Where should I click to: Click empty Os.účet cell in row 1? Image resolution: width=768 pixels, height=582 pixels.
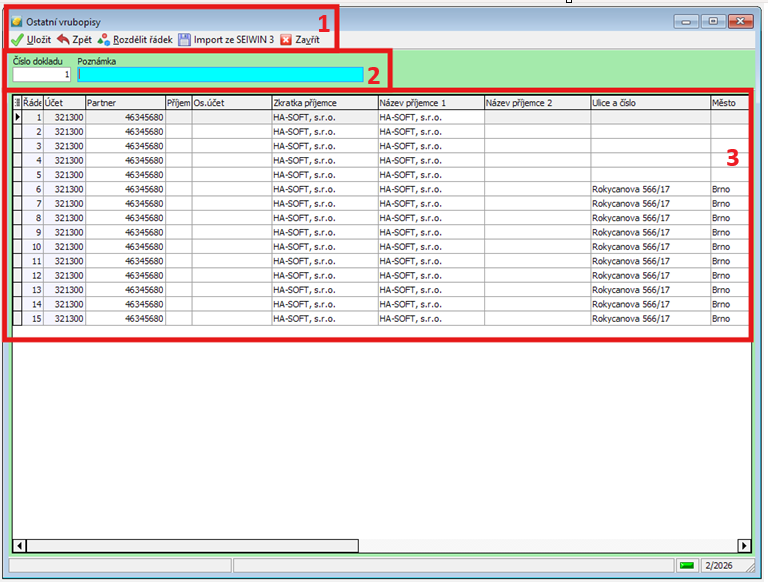(x=232, y=118)
